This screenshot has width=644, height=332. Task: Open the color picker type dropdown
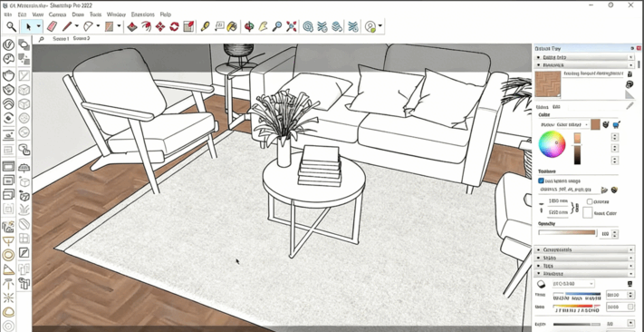coord(564,124)
